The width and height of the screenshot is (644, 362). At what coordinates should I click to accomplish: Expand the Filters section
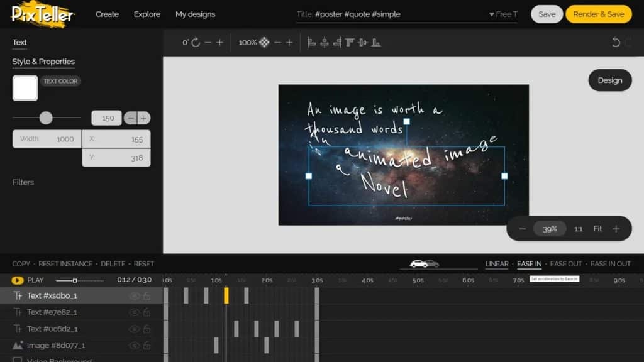[23, 182]
